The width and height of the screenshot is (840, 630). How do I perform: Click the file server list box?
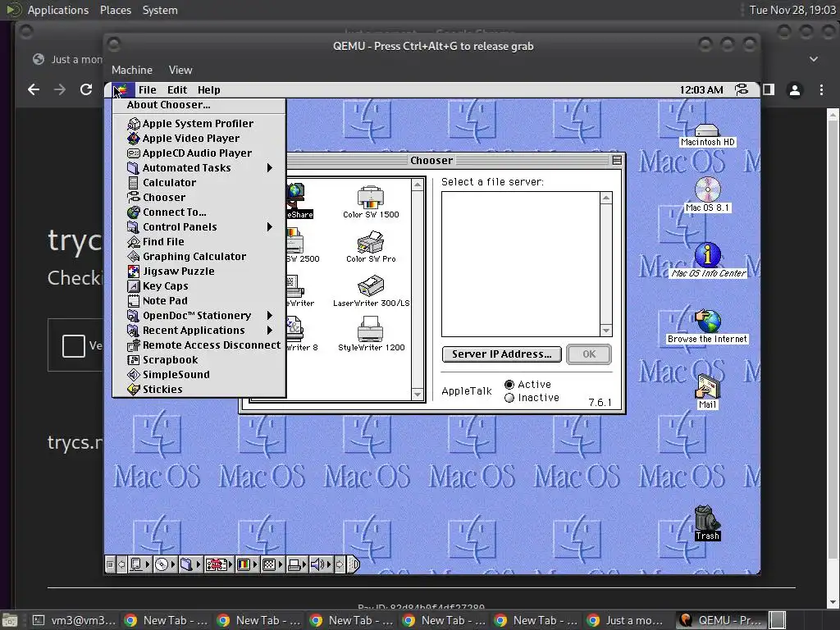click(x=520, y=264)
